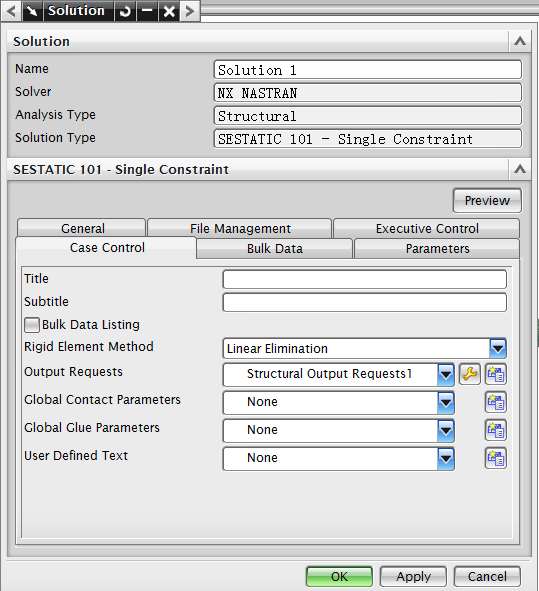Click create icon for User Defined Text
Screen dimensions: 539x591
(x=496, y=458)
